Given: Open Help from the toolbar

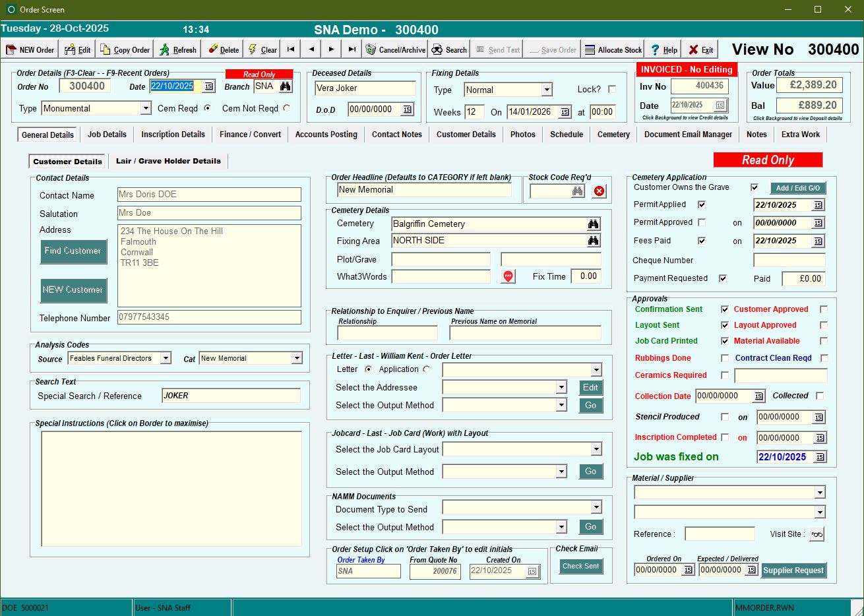Looking at the screenshot, I should (x=663, y=49).
